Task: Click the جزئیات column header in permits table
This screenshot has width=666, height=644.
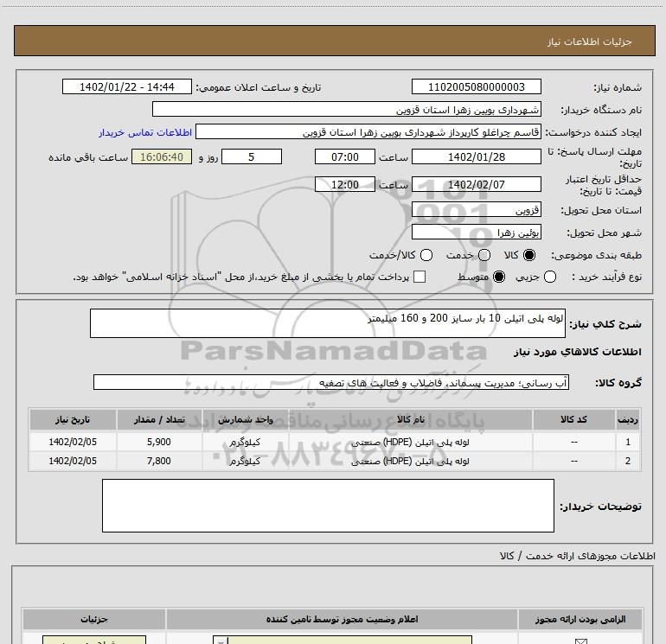Action: (94, 620)
